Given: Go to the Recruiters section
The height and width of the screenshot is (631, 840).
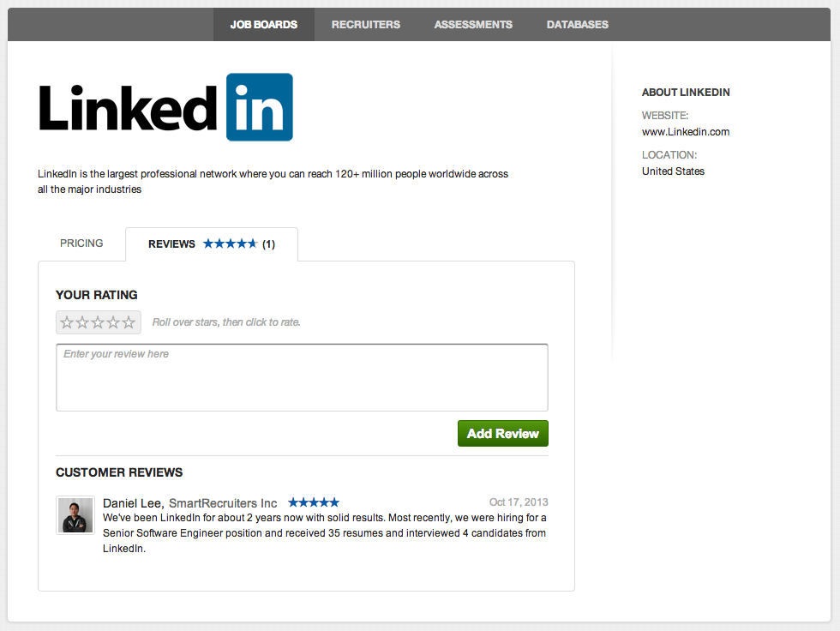Looking at the screenshot, I should [x=365, y=25].
